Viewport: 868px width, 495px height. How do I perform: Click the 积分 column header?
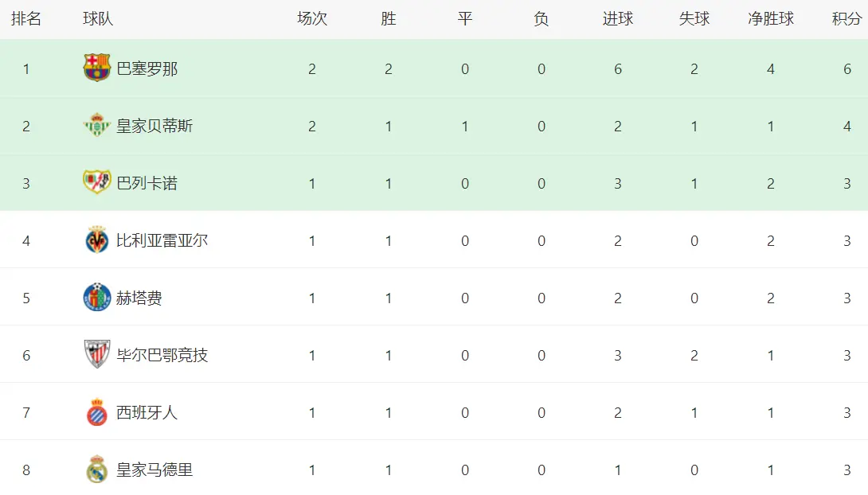(846, 19)
